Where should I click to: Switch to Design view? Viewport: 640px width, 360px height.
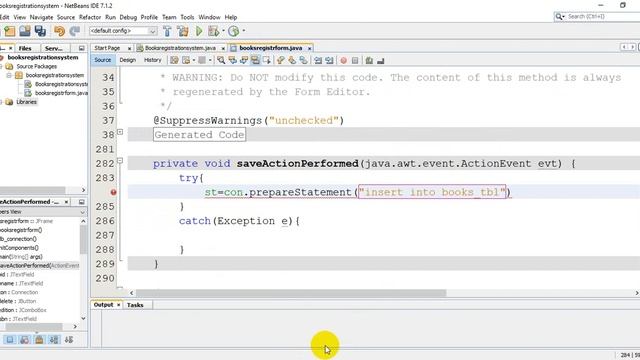click(127, 60)
